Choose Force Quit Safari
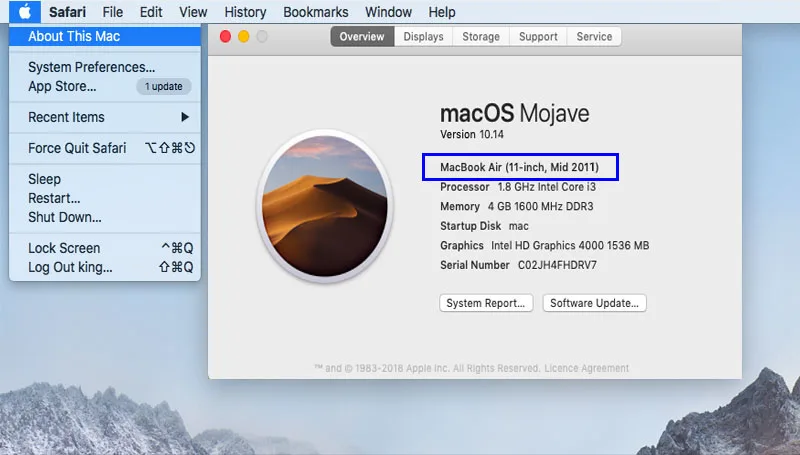Viewport: 800px width, 455px height. (105, 148)
